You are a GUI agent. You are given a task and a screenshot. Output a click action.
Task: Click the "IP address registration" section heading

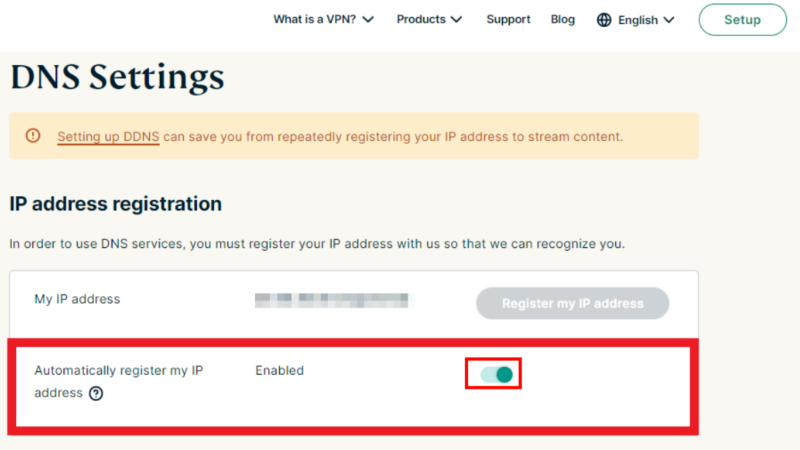(x=115, y=204)
